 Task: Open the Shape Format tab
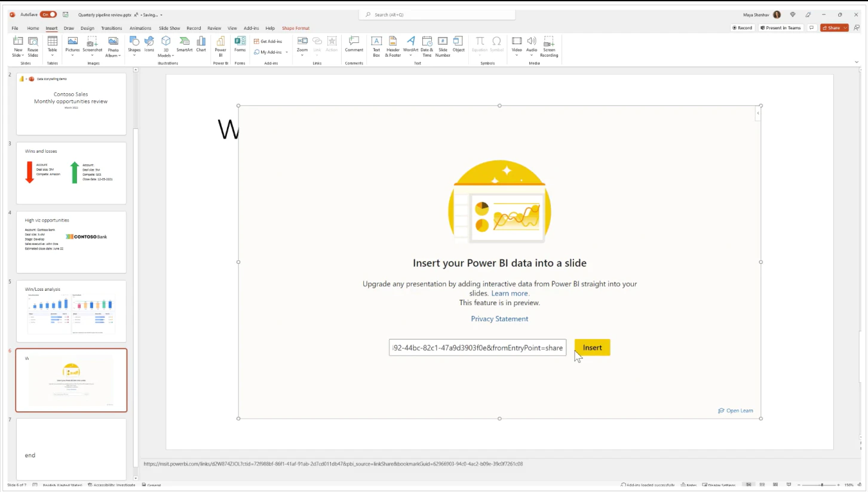click(296, 28)
